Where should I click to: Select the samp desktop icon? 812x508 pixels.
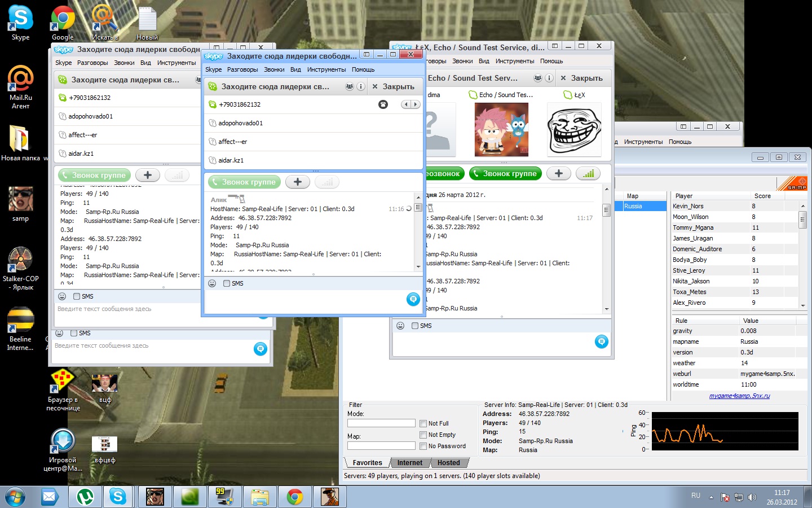tap(20, 204)
